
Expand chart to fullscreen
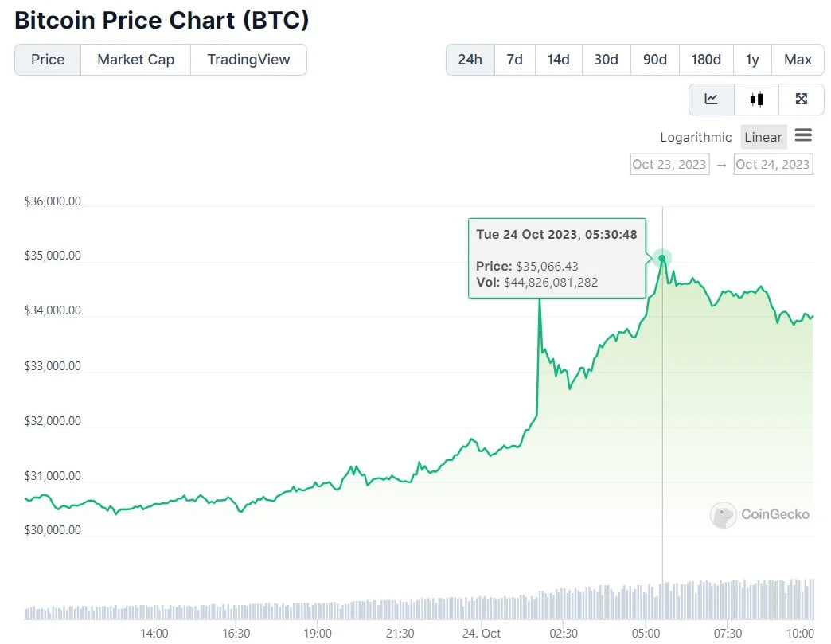point(802,100)
